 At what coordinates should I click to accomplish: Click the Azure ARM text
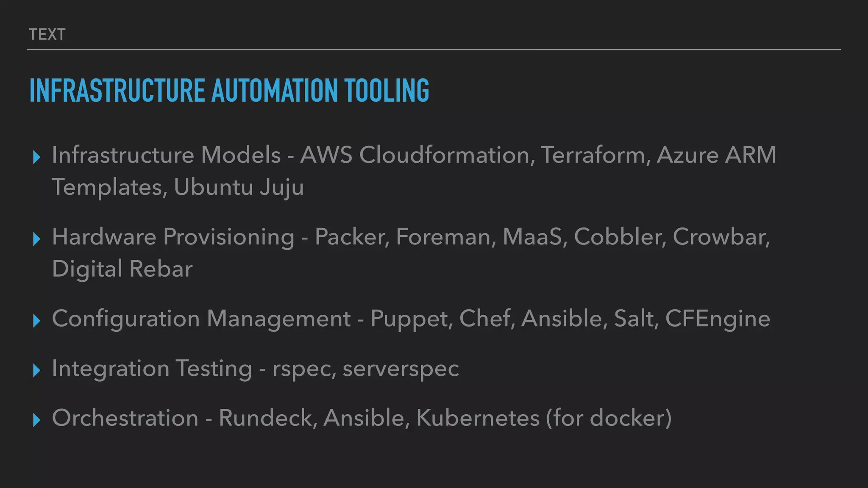tap(716, 155)
